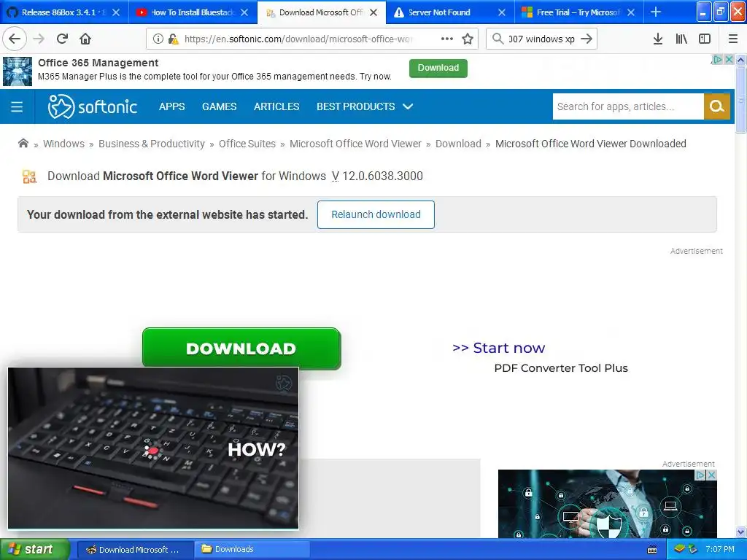Click the taskbar clock showing 7:07 PM
This screenshot has height=560, width=747.
tap(719, 549)
